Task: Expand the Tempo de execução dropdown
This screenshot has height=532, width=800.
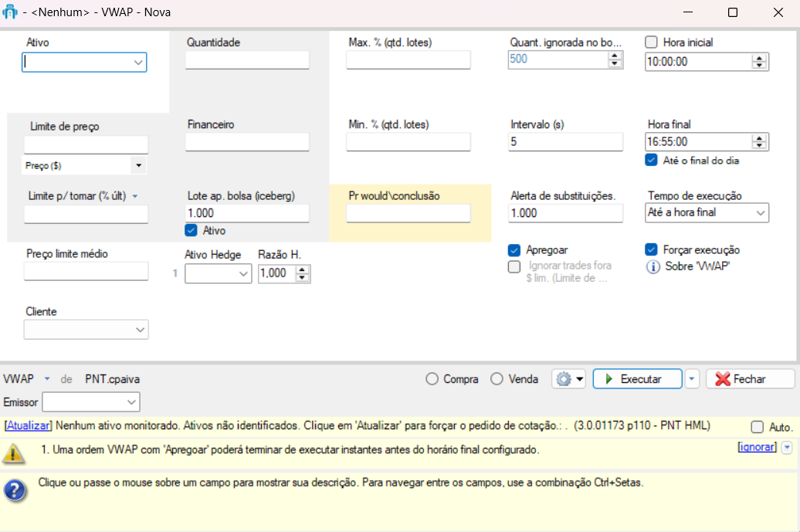Action: (760, 212)
